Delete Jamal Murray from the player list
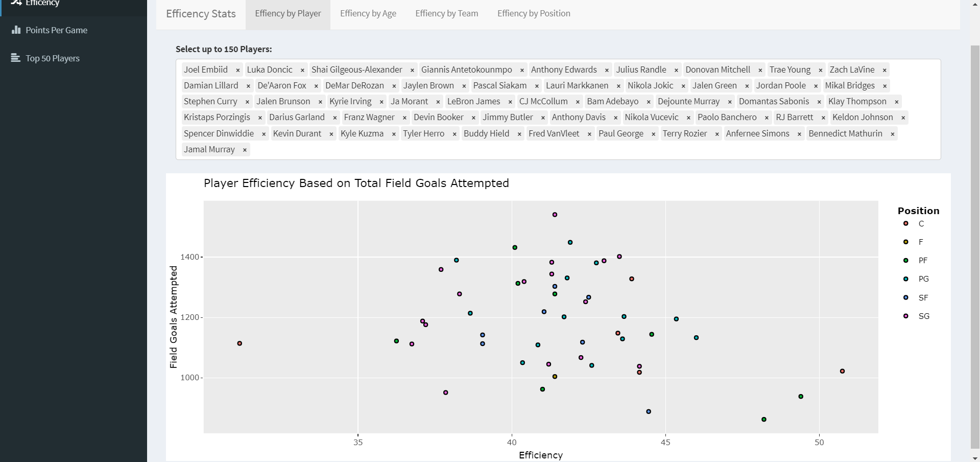980x462 pixels. 245,150
